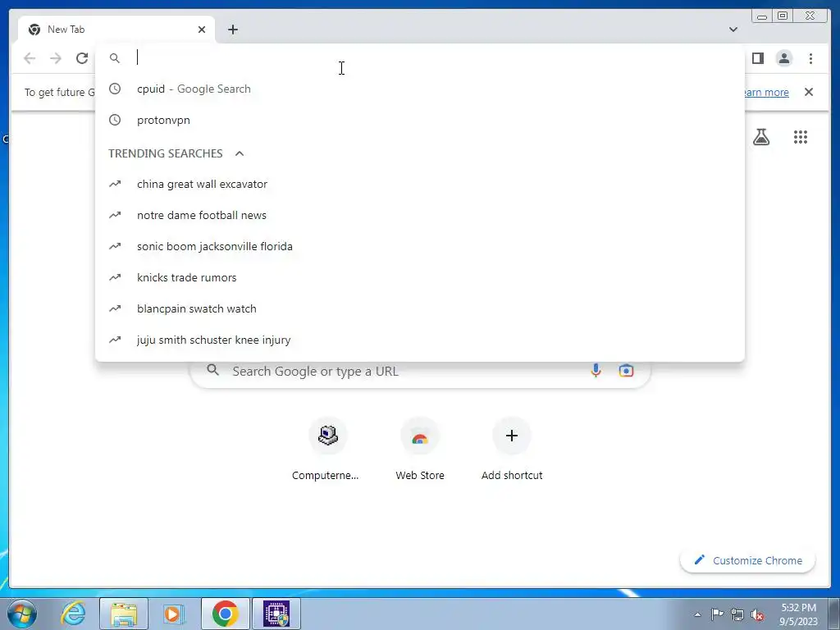The width and height of the screenshot is (840, 630).
Task: Go back using the back arrow
Action: click(30, 58)
